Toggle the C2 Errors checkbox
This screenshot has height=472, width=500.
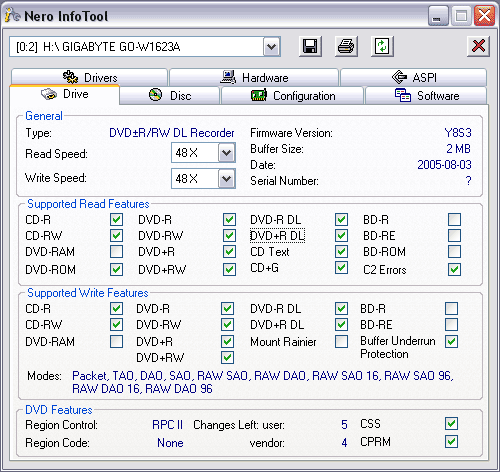pos(454,269)
